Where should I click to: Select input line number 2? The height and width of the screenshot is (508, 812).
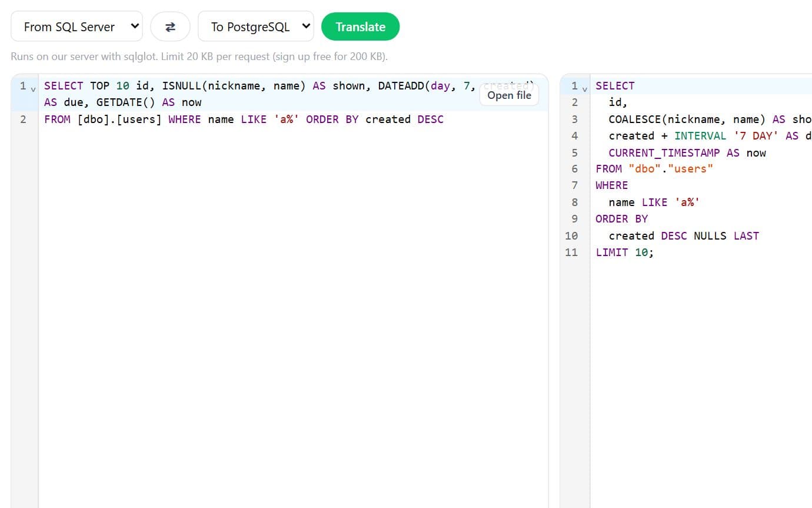click(24, 119)
